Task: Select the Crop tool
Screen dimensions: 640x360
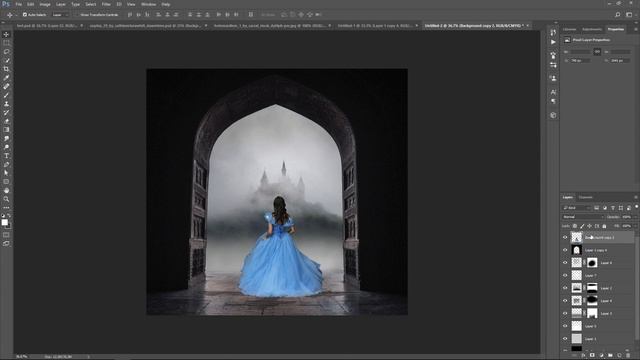Action: (x=6, y=69)
